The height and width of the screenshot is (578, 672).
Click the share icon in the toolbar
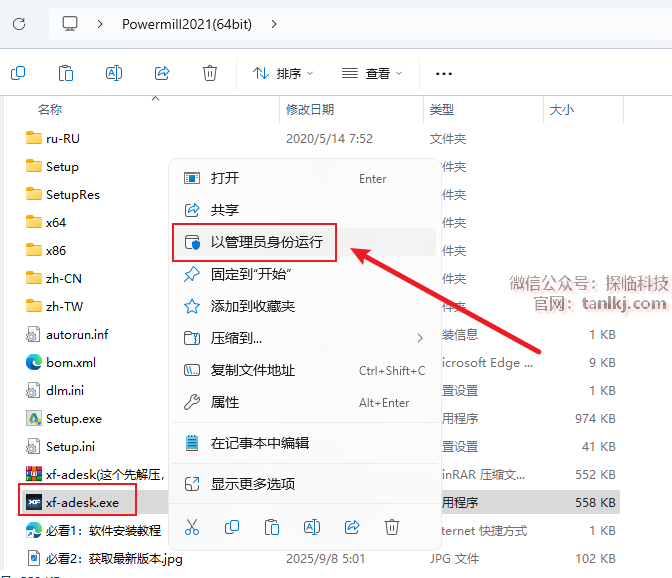click(x=162, y=73)
